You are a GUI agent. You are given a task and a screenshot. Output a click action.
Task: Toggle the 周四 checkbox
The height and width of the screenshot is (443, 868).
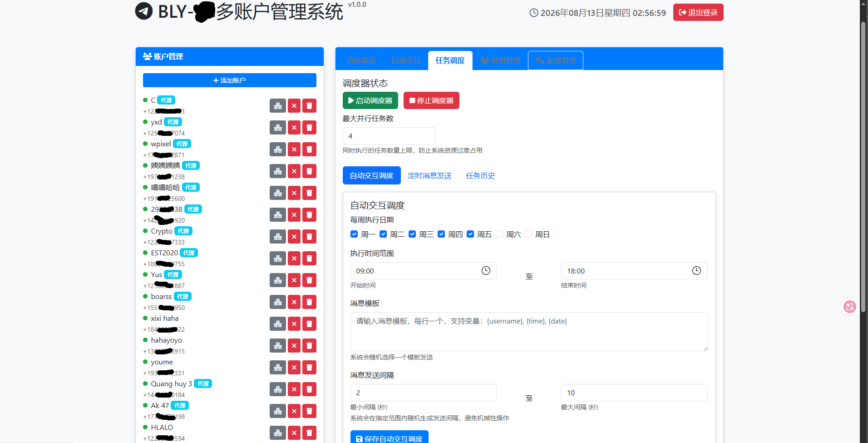441,234
